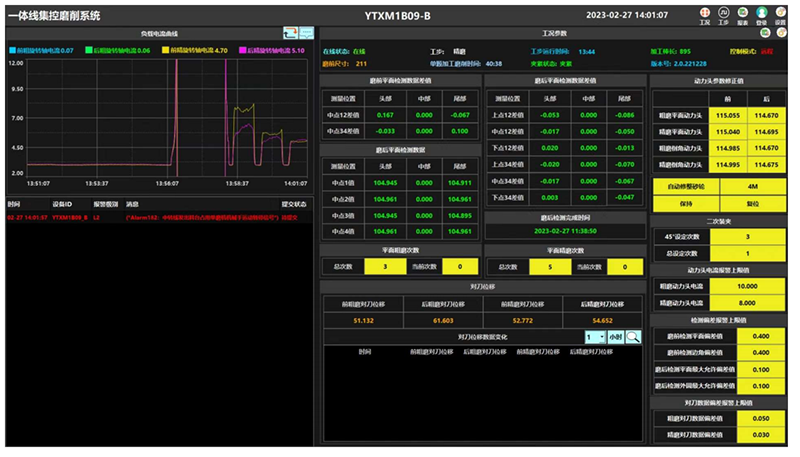Click the magenta 后精旋转轴电流 legend color swatch
Screen dimensions: 800x457
click(x=243, y=50)
